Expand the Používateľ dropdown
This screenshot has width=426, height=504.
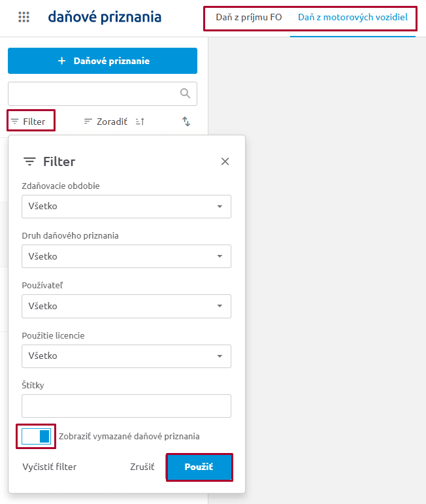point(126,306)
